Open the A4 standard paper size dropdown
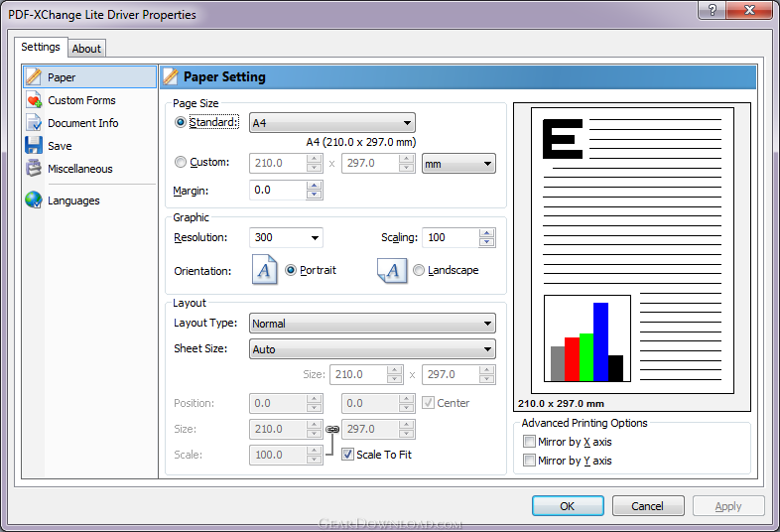This screenshot has height=532, width=780. click(331, 123)
